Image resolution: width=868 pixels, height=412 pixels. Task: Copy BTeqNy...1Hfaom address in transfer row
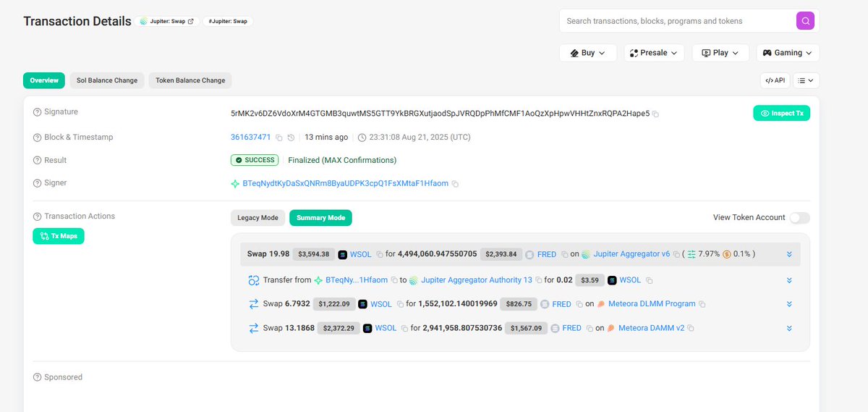point(394,280)
